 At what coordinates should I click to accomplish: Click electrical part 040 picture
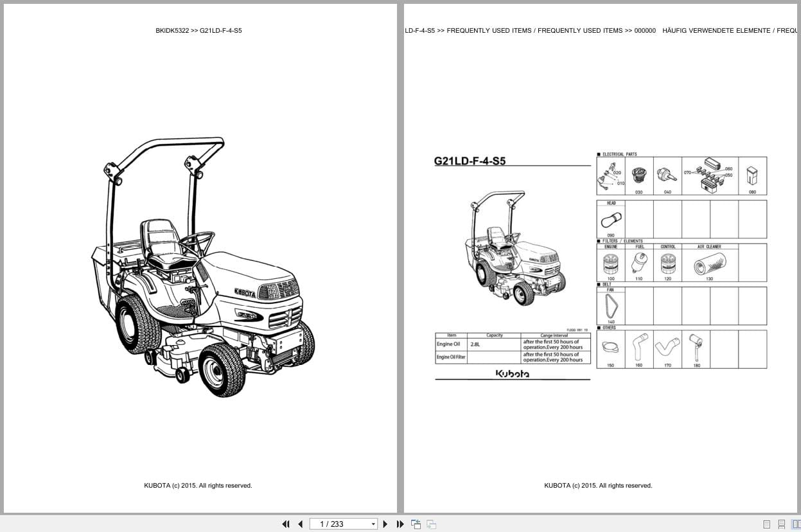pyautogui.click(x=667, y=175)
